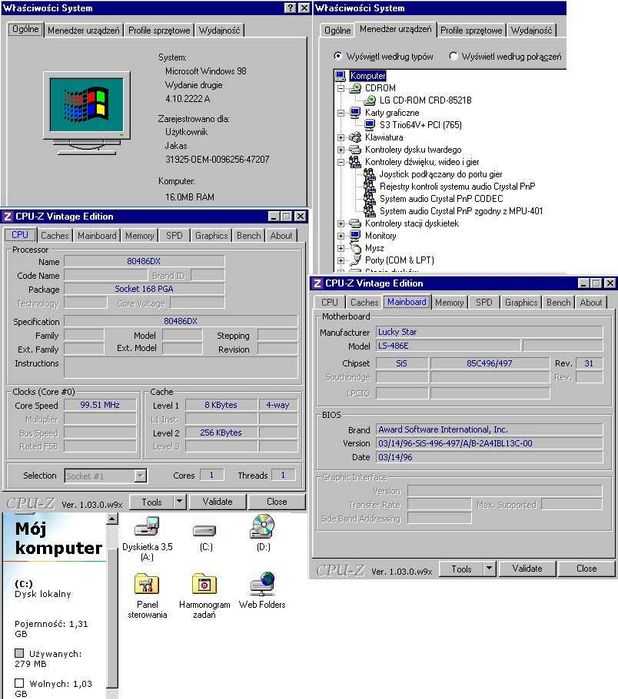This screenshot has height=699, width=618.
Task: Select the S3 Trio64V+ PCI adapter icon
Action: pyautogui.click(x=370, y=125)
